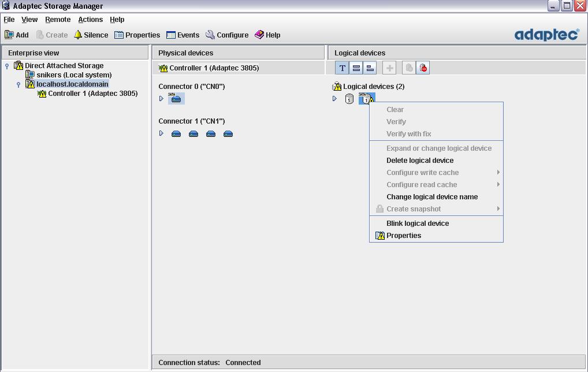Click the Add toolbar button
Image resolution: width=588 pixels, height=372 pixels.
pos(16,35)
